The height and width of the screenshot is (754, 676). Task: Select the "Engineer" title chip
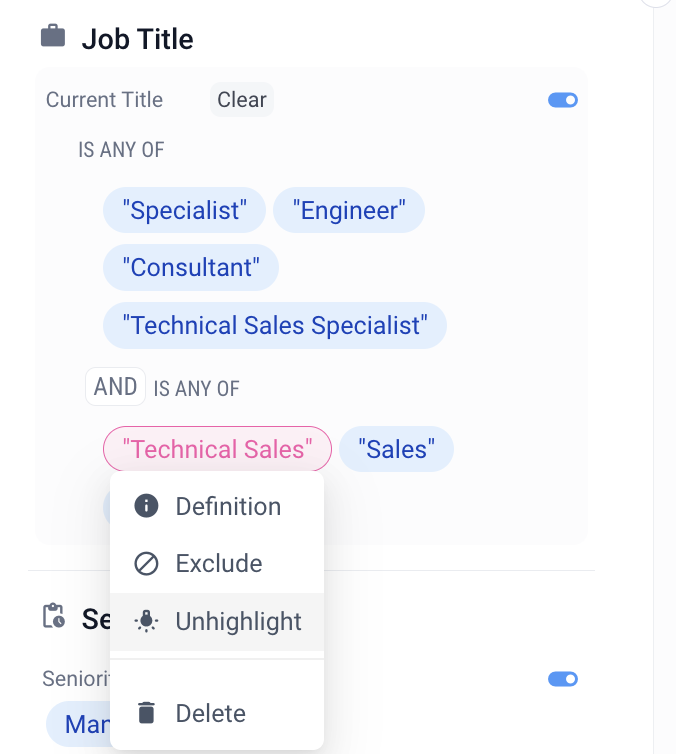click(349, 211)
